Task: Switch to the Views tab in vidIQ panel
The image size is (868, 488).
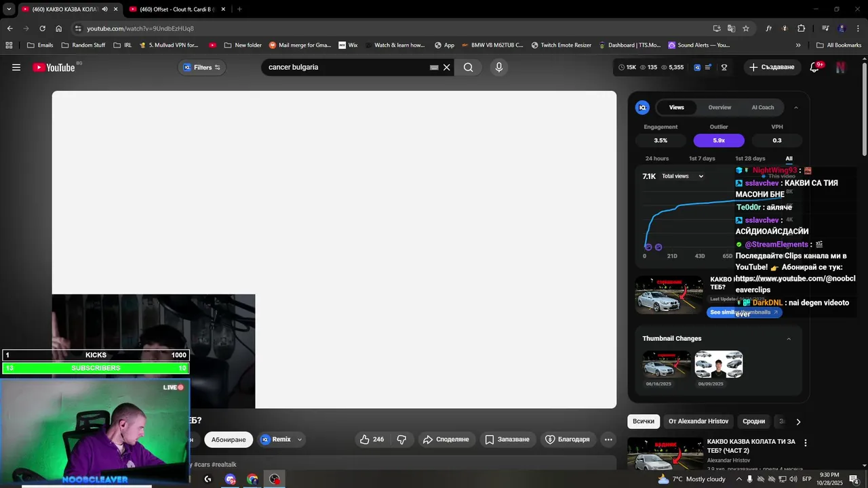Action: (677, 107)
